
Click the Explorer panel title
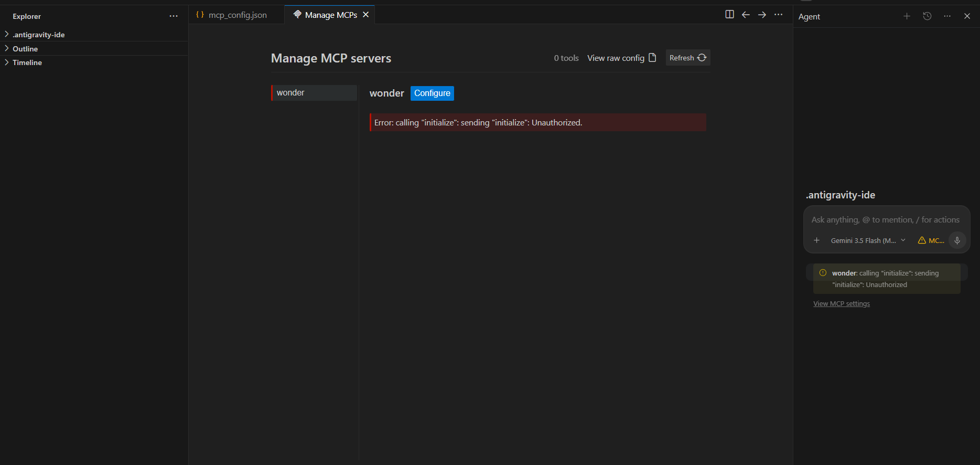pyautogui.click(x=27, y=16)
